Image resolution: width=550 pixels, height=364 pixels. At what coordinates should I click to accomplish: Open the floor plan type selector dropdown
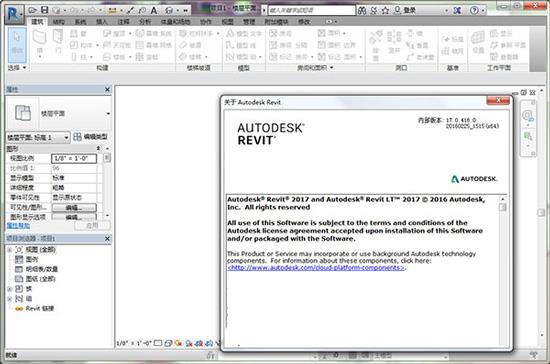point(108,114)
